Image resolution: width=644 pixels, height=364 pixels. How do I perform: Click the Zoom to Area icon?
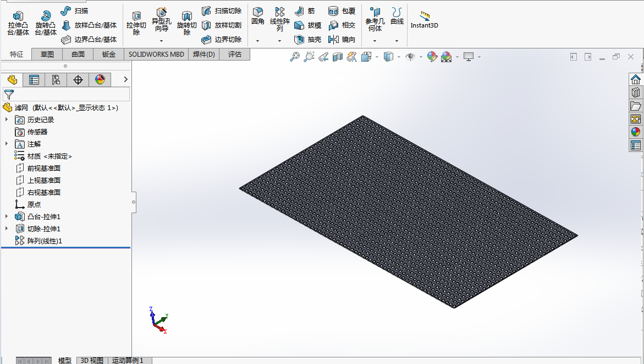(x=309, y=57)
